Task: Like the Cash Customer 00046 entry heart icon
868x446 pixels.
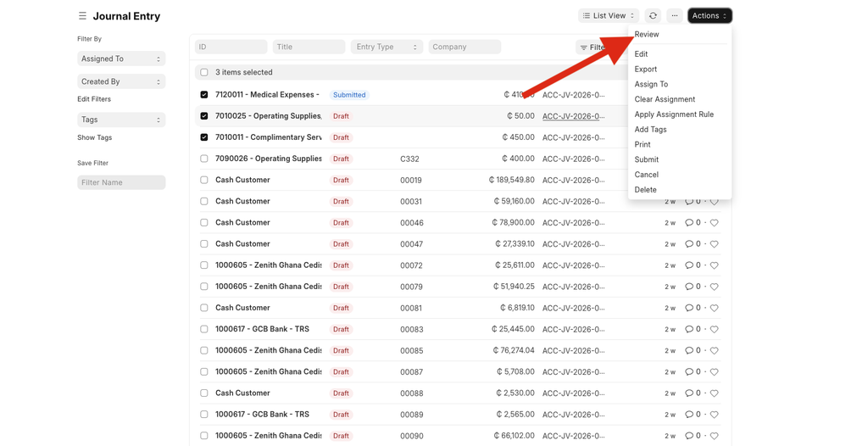Action: pyautogui.click(x=715, y=223)
